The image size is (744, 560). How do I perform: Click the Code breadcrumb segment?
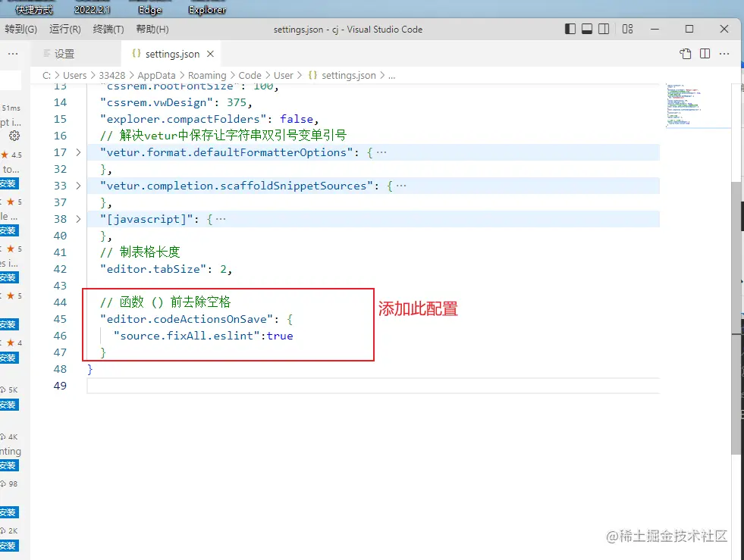point(250,75)
